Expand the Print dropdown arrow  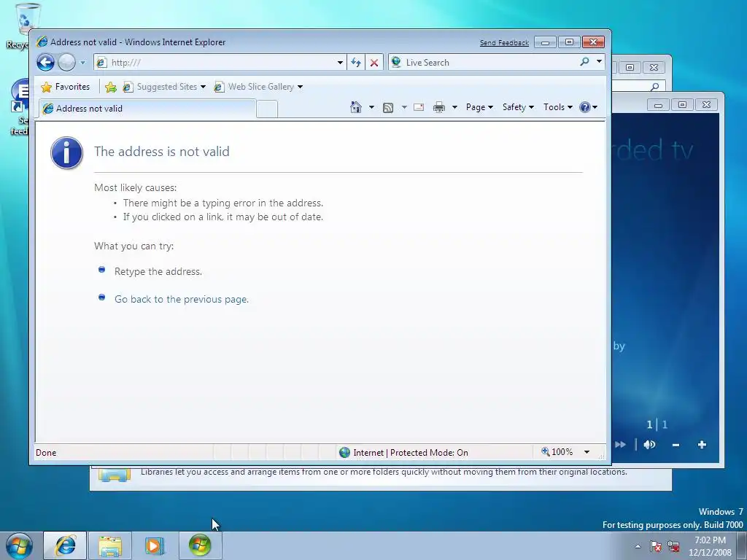click(x=454, y=107)
